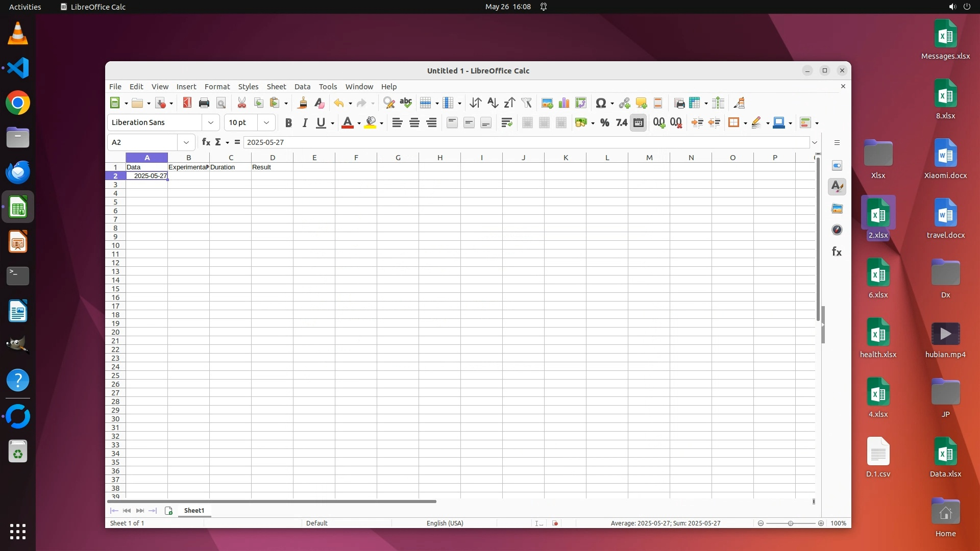Toggle Italic formatting
The width and height of the screenshot is (980, 551).
pos(305,122)
